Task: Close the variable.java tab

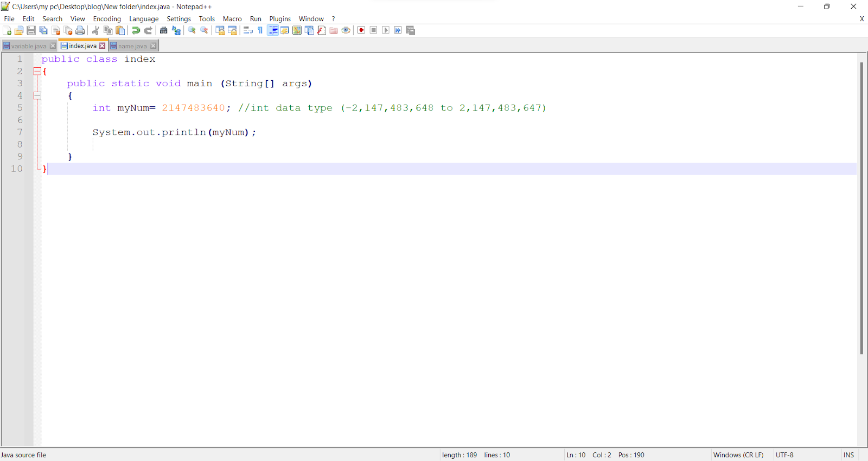Action: (53, 46)
